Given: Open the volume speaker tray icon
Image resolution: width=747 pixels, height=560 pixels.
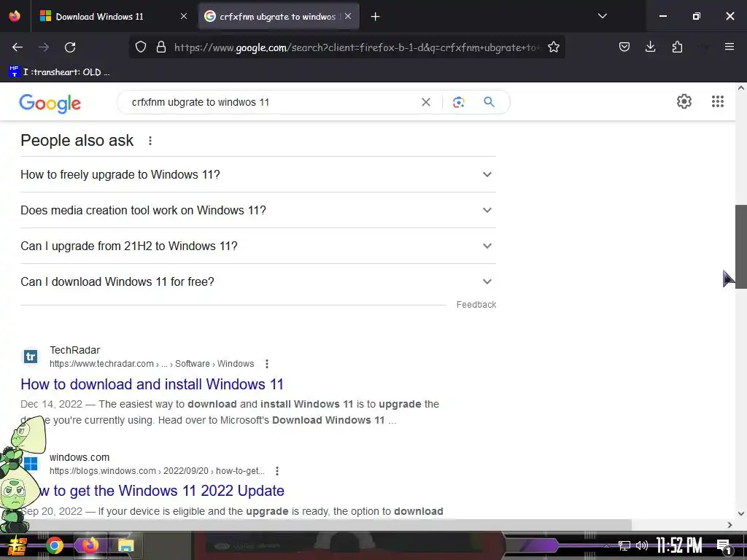Looking at the screenshot, I should (642, 545).
